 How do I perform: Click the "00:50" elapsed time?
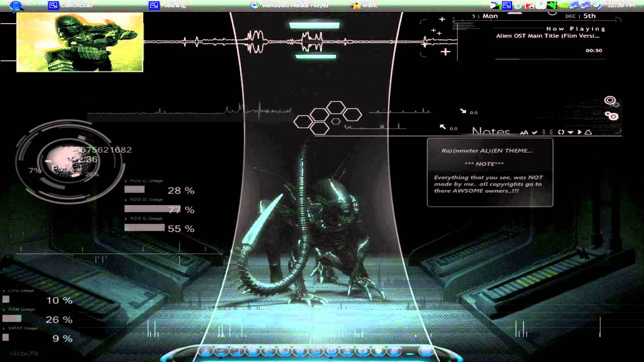coord(594,51)
